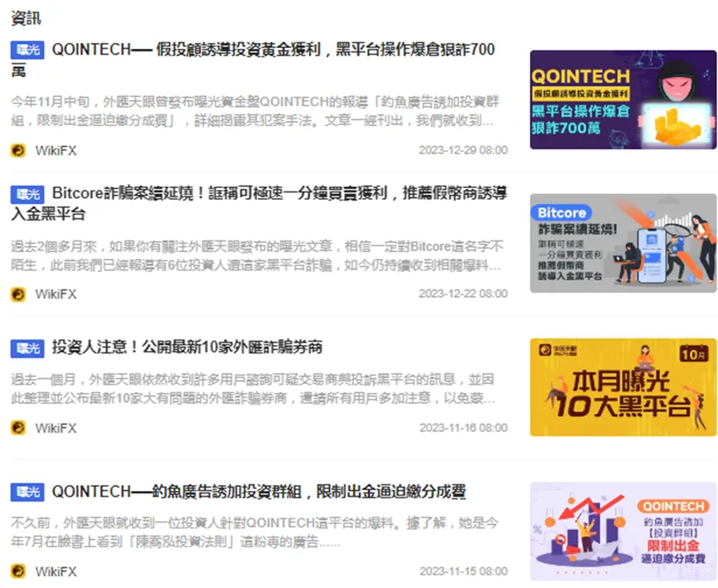Click the timestamp 2023-11-16 08:00

pos(463,428)
